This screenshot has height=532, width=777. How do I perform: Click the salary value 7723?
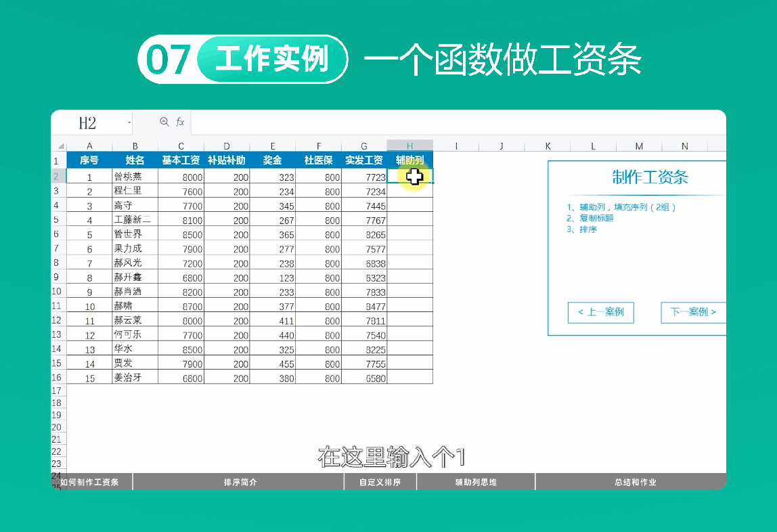364,177
